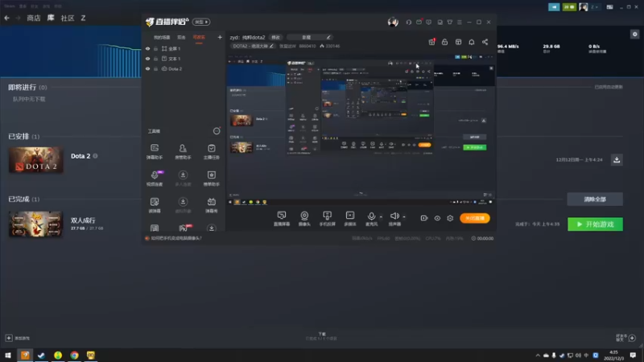The image size is (644, 362).
Task: Open the hamburger menu in the live companion title bar
Action: tap(460, 23)
